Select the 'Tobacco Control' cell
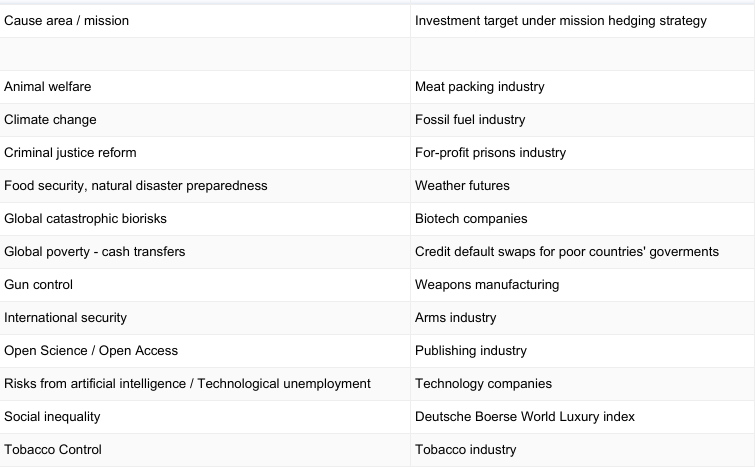Screen dimensions: 755x467 (x=53, y=450)
